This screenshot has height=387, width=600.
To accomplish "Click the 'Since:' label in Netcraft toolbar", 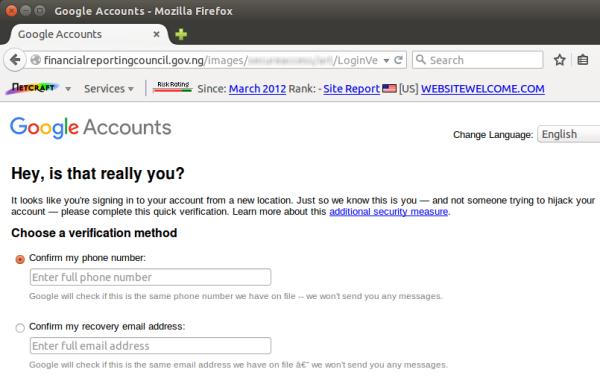I will (x=212, y=89).
